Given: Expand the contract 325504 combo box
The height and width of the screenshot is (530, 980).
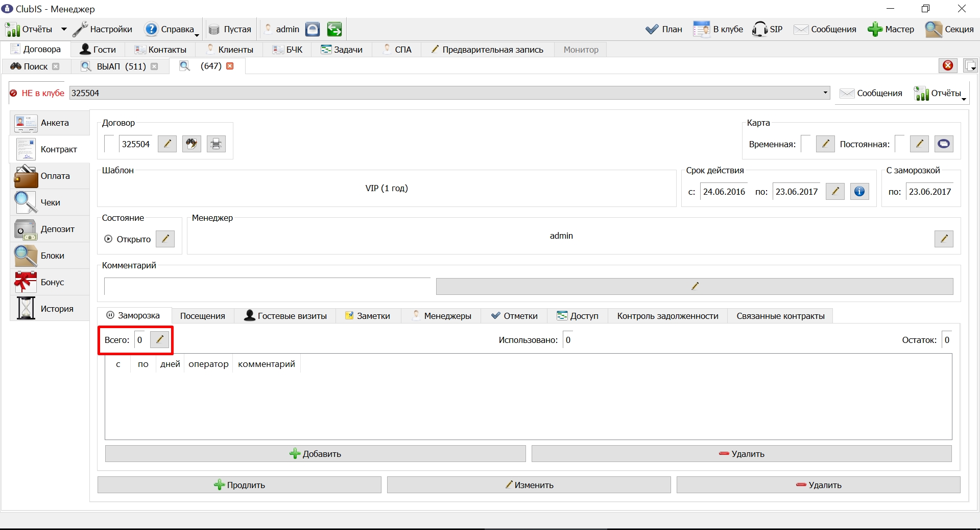Looking at the screenshot, I should coord(825,93).
